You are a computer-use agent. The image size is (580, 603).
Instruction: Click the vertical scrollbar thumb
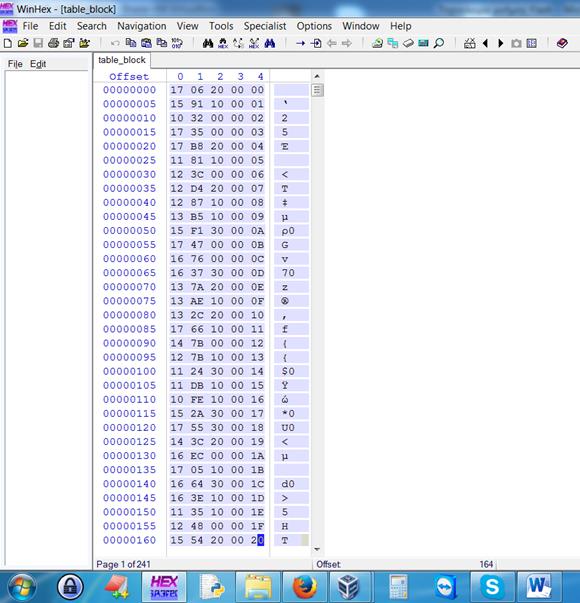coord(317,90)
